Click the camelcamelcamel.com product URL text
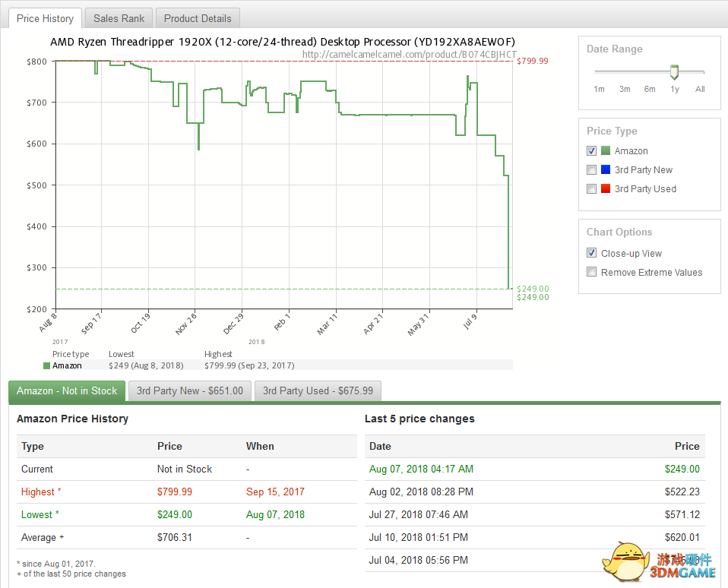 coord(409,54)
